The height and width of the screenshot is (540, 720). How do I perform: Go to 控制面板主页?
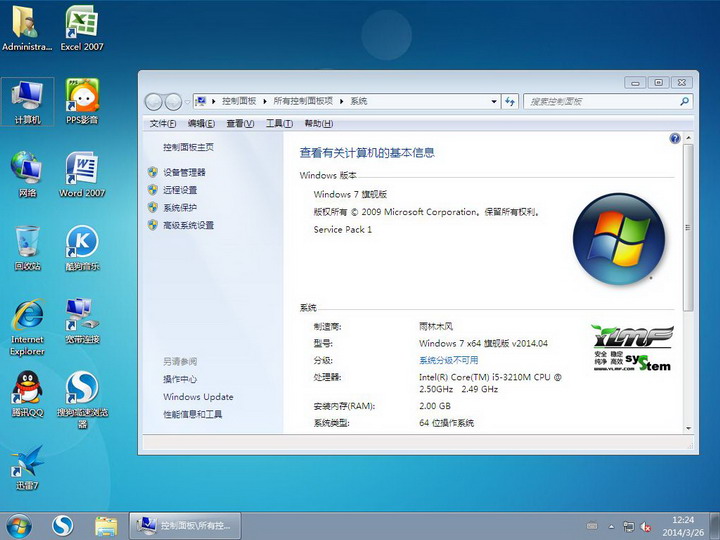click(x=188, y=147)
